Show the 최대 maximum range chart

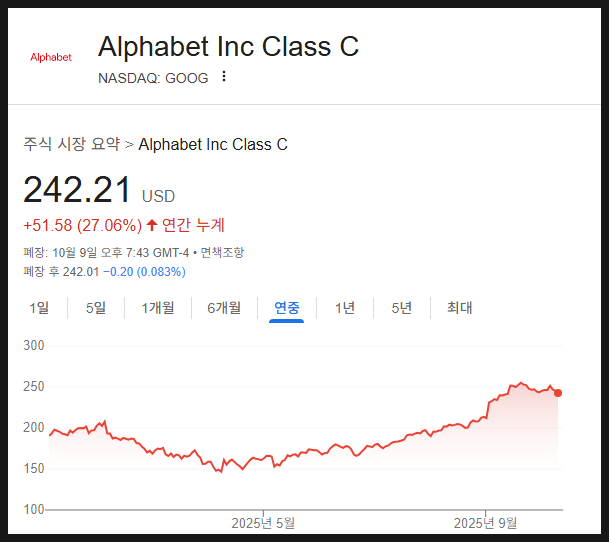(459, 308)
